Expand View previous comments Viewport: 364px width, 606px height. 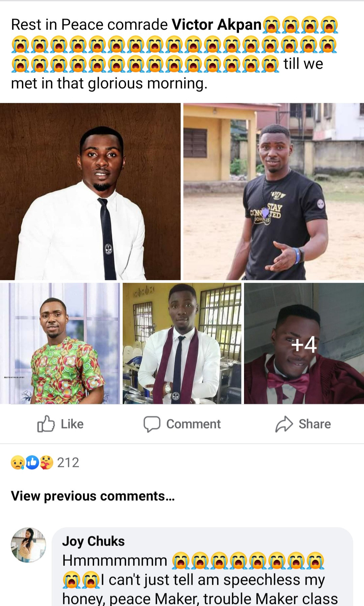[93, 496]
